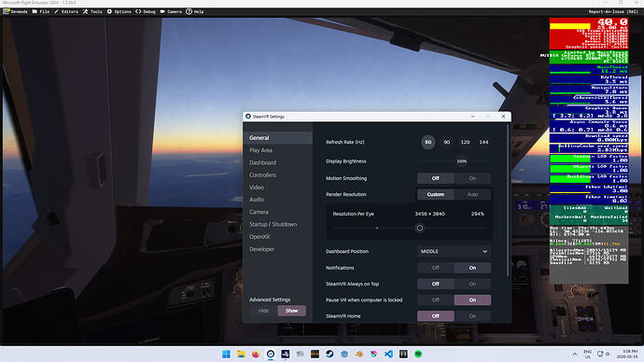Open the Windows Start menu
Screen dimensions: 644x362
[x=226, y=355]
